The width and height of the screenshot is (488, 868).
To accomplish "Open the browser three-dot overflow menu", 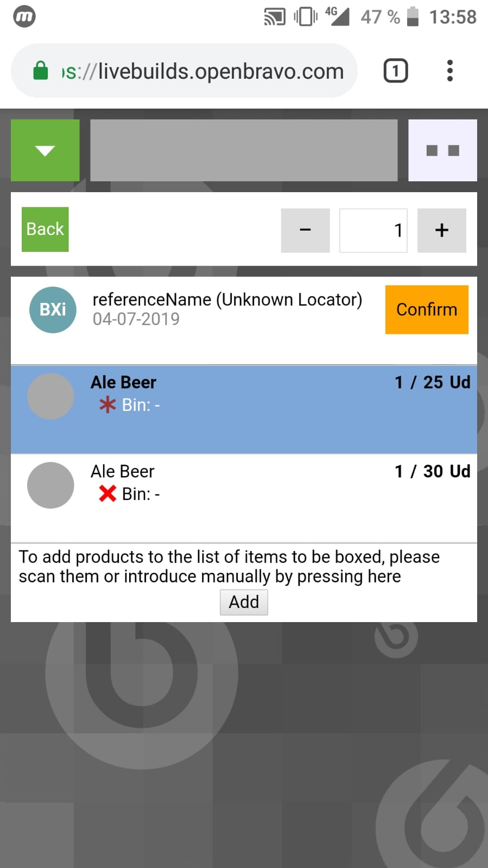I will tap(449, 71).
